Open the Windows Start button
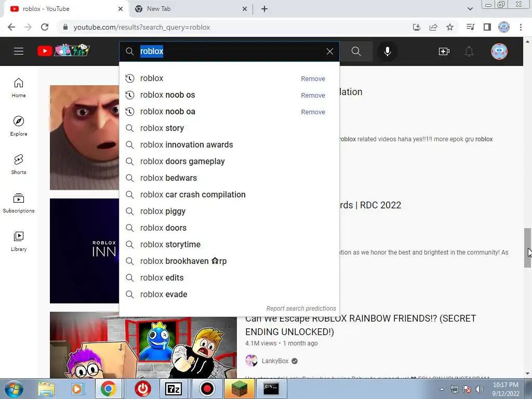532x399 pixels. (x=14, y=389)
